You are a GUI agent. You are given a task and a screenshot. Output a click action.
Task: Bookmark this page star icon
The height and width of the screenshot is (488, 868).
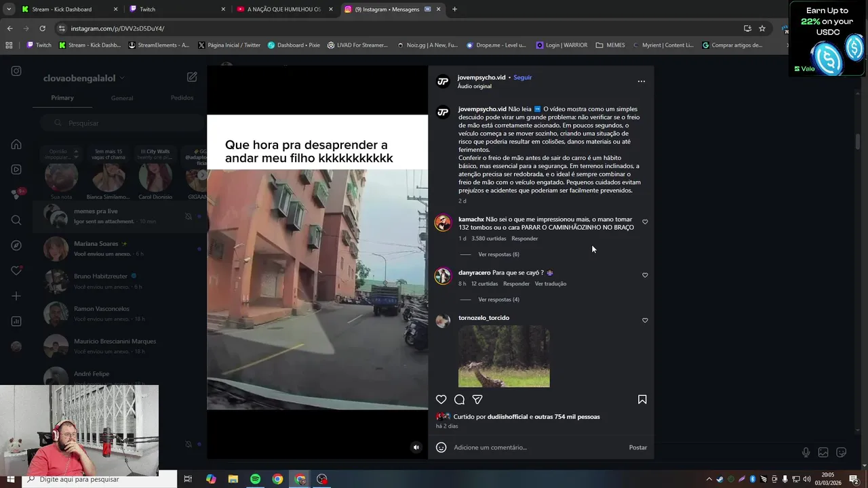762,28
